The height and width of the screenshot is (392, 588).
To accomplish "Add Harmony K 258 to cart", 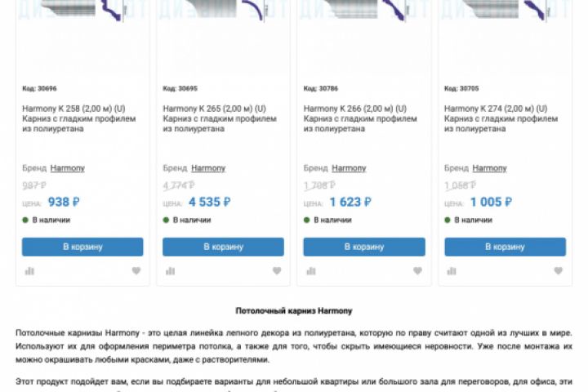I will coord(82,247).
